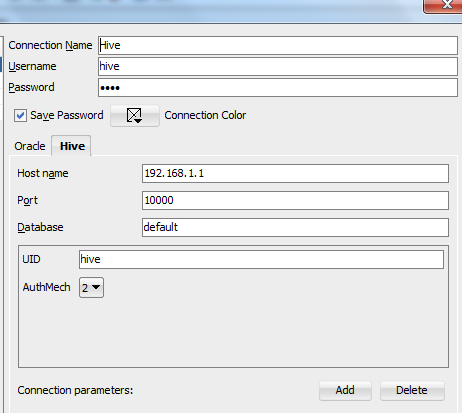Screen dimensions: 462x413
Task: Click the Delete connection parameter button
Action: [412, 390]
